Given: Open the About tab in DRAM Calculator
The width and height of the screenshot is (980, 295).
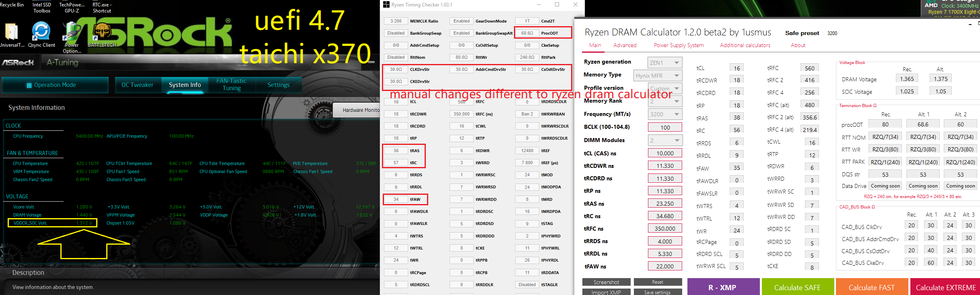Looking at the screenshot, I should pyautogui.click(x=798, y=45).
